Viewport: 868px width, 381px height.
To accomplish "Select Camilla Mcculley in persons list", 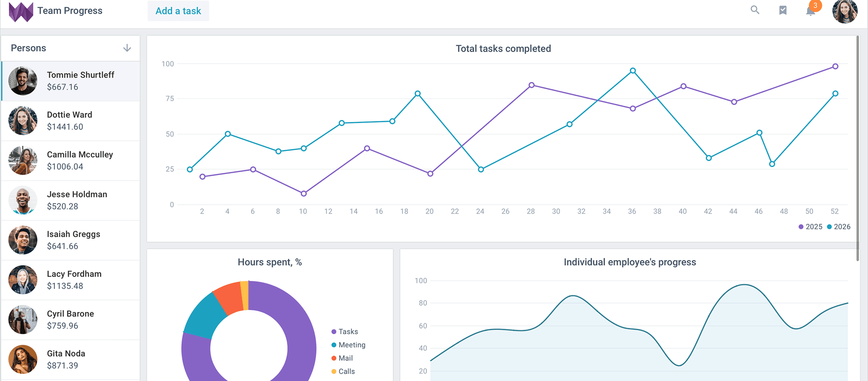I will point(71,161).
